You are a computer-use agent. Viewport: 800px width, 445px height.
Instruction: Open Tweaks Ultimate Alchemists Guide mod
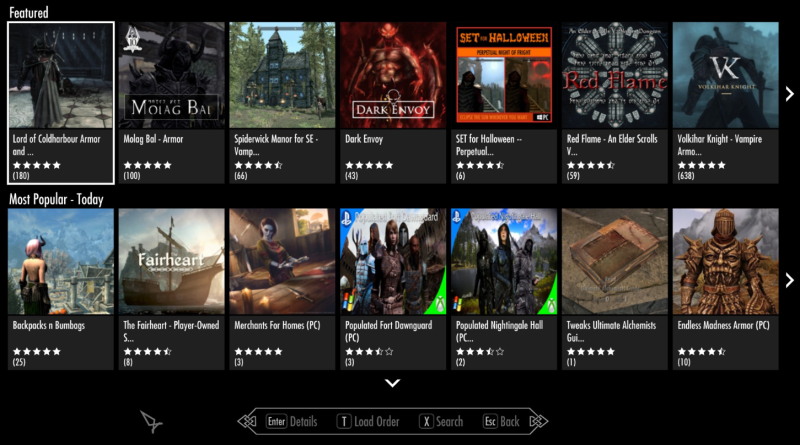(x=615, y=289)
